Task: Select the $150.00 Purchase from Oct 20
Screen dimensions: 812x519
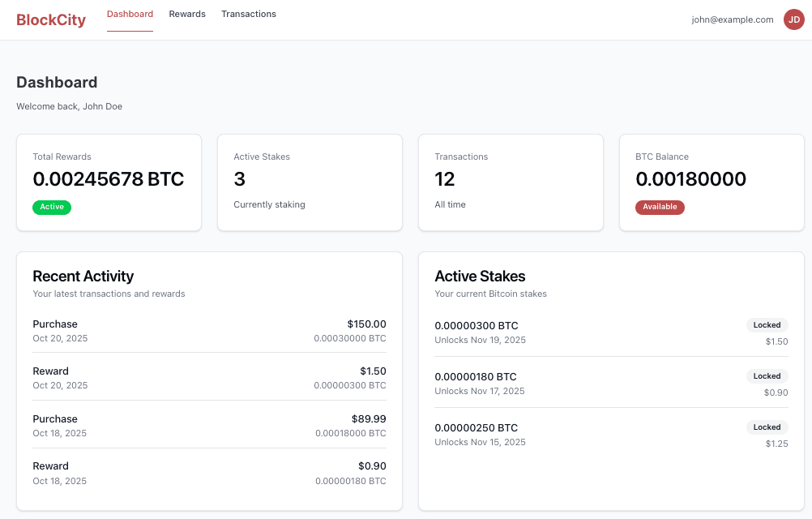Action: click(209, 330)
